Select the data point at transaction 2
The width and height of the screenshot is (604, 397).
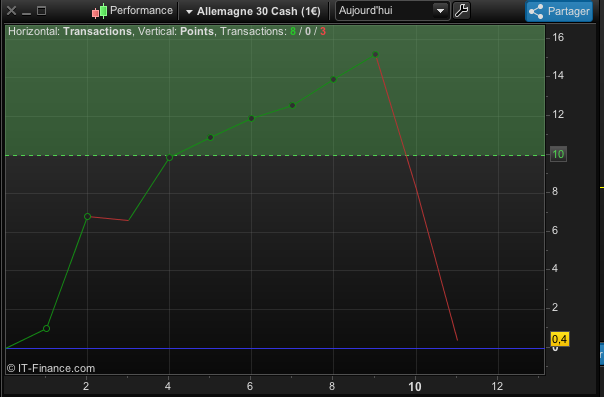click(87, 216)
